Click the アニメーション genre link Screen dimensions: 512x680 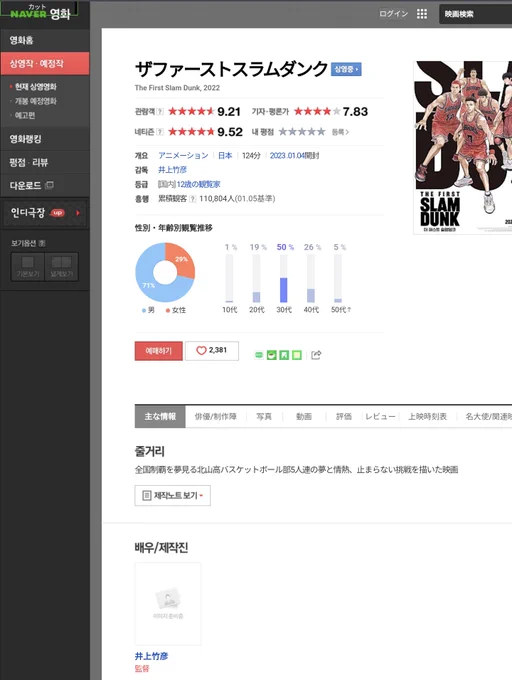click(183, 155)
